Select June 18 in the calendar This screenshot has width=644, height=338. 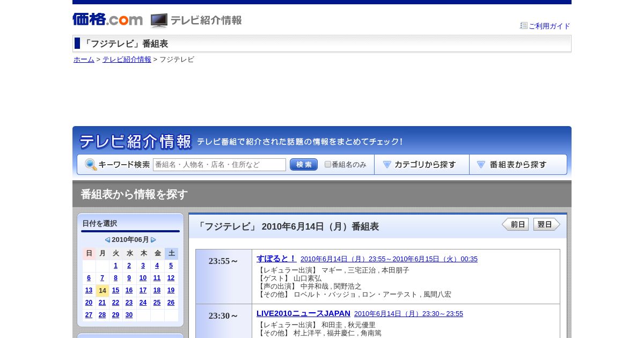pos(157,290)
